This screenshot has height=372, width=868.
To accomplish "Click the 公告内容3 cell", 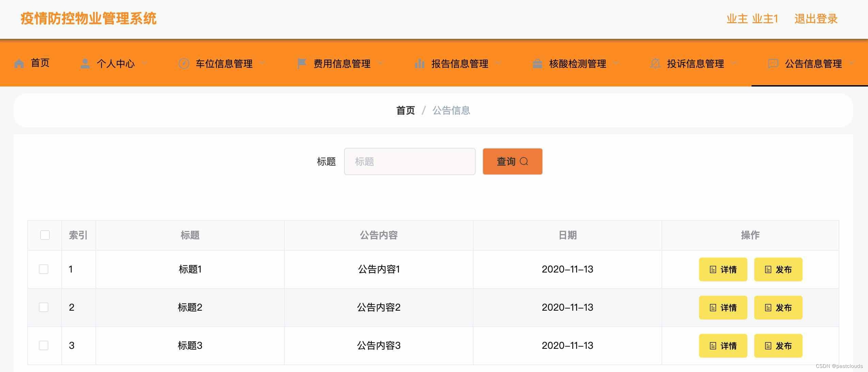I will click(379, 345).
